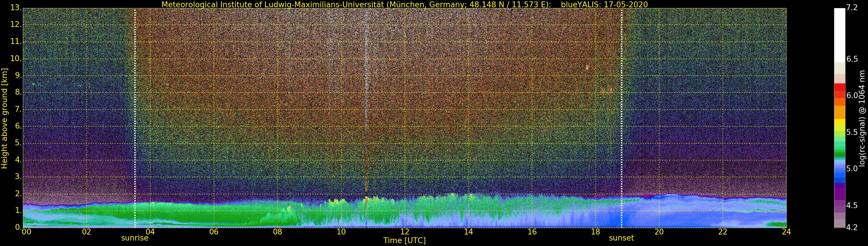Click the Height above ground axis title
This screenshot has height=246, width=868.
click(x=4, y=118)
